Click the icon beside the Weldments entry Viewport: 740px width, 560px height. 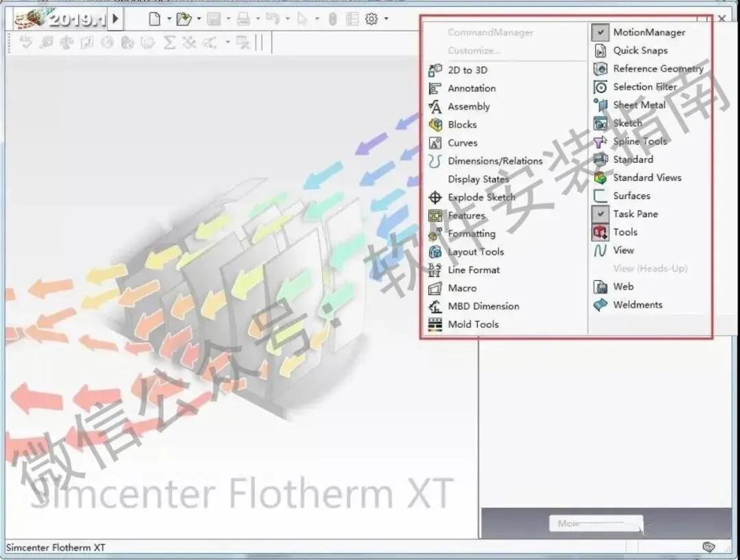point(600,305)
